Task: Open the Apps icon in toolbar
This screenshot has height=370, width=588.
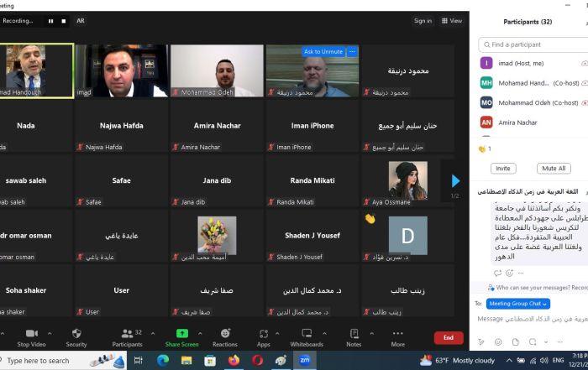Action: point(263,334)
